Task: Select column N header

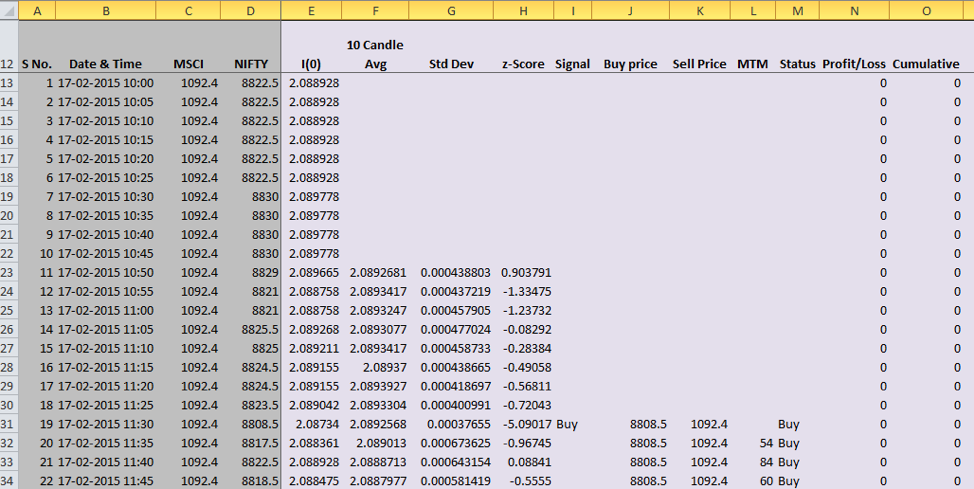Action: (x=855, y=11)
